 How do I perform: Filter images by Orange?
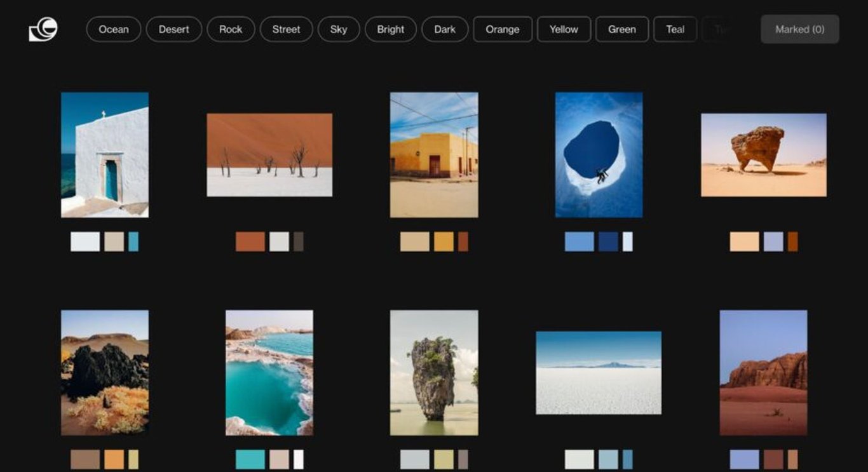[x=502, y=29]
